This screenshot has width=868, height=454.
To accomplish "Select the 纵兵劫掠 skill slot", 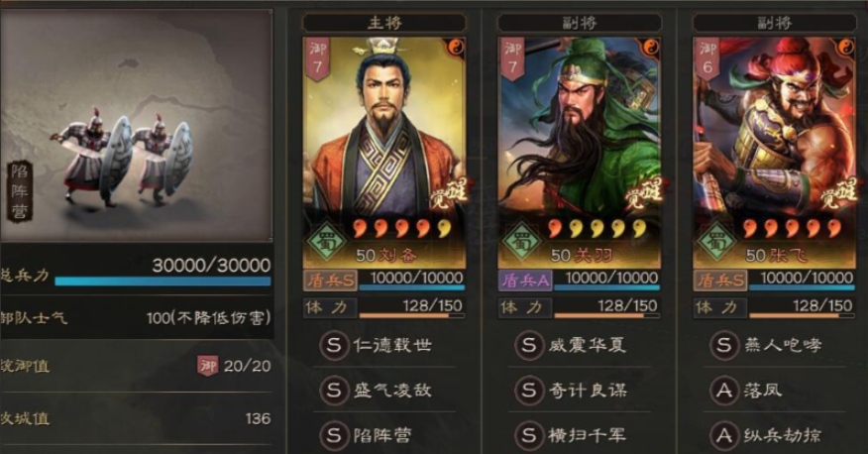I will click(x=766, y=436).
